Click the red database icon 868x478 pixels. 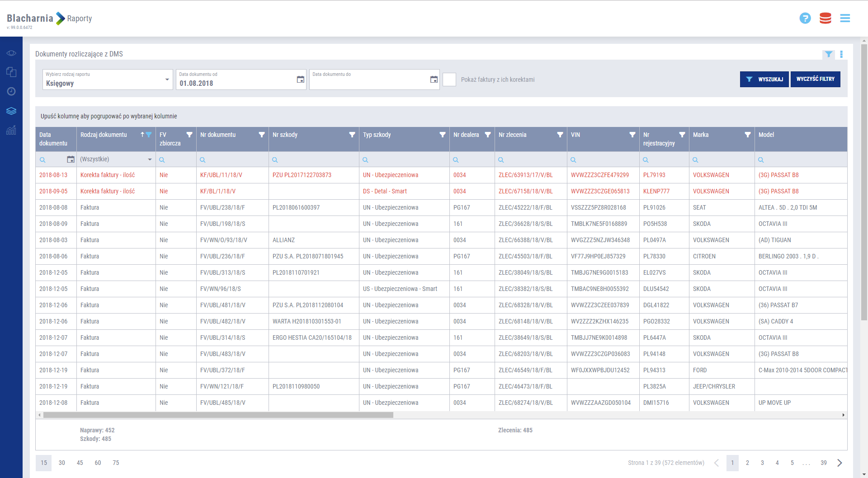[x=825, y=18]
